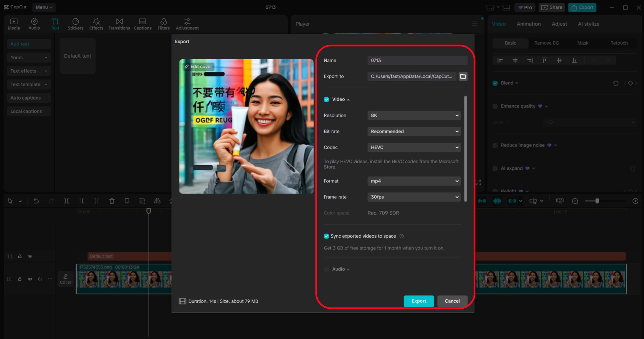Click the export settings scrollbar

click(465, 149)
